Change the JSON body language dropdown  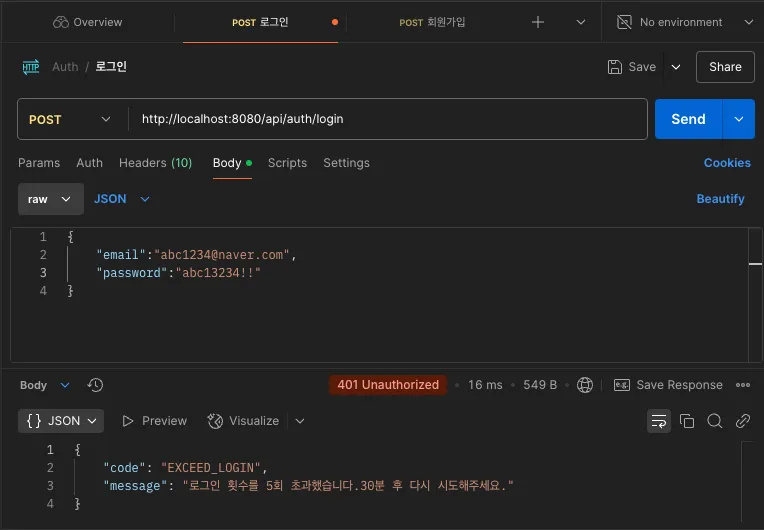tap(121, 199)
